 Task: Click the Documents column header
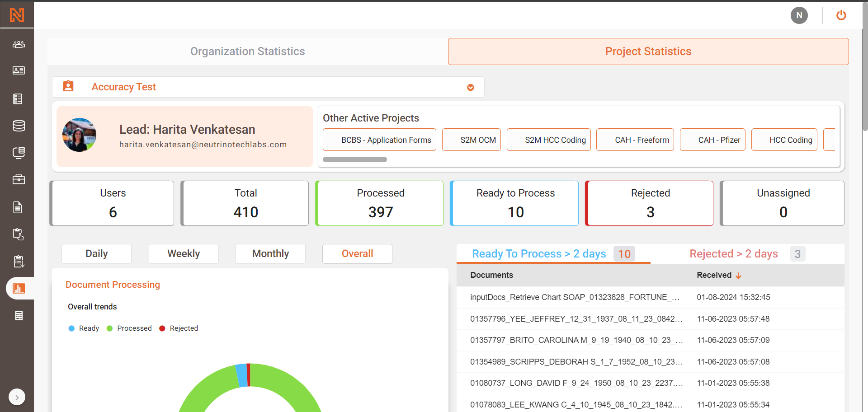[x=491, y=275]
